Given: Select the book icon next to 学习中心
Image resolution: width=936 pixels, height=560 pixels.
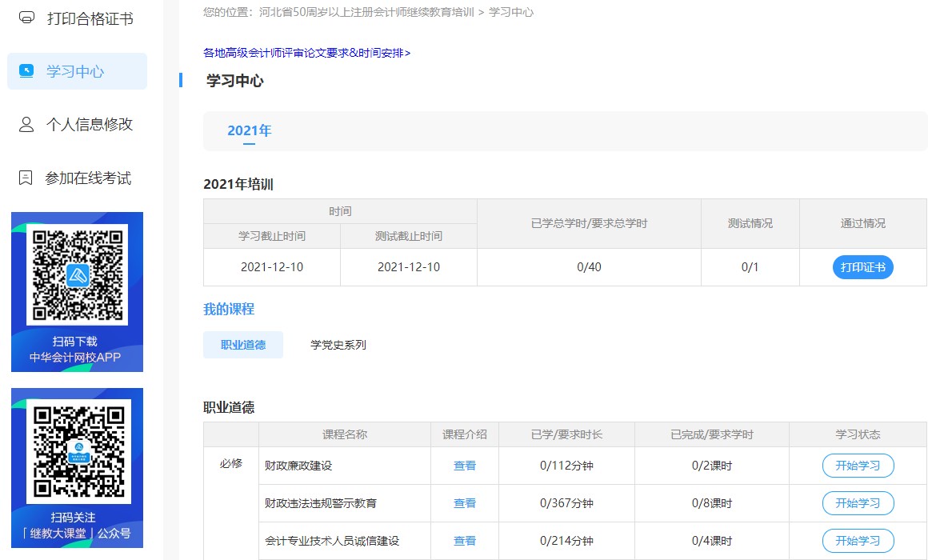Looking at the screenshot, I should 26,70.
